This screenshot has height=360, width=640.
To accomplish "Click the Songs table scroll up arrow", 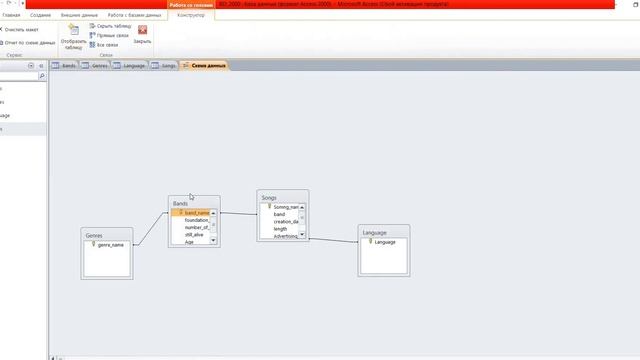I will 302,207.
